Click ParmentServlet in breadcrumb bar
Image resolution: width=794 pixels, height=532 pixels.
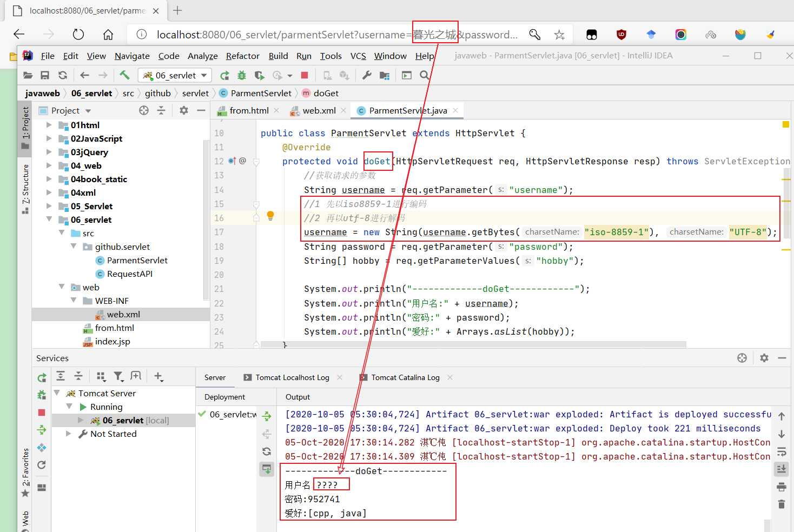(x=261, y=93)
